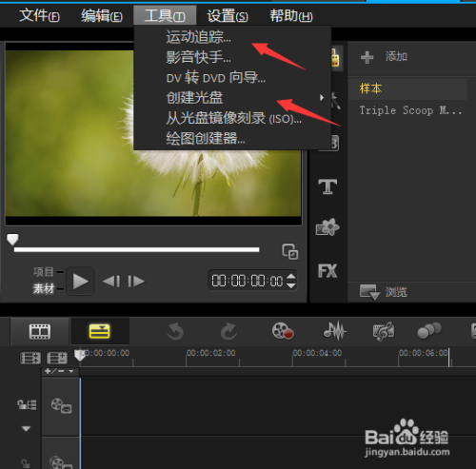Switch to storyboard view
Screen dimensions: 476x469
(x=40, y=332)
